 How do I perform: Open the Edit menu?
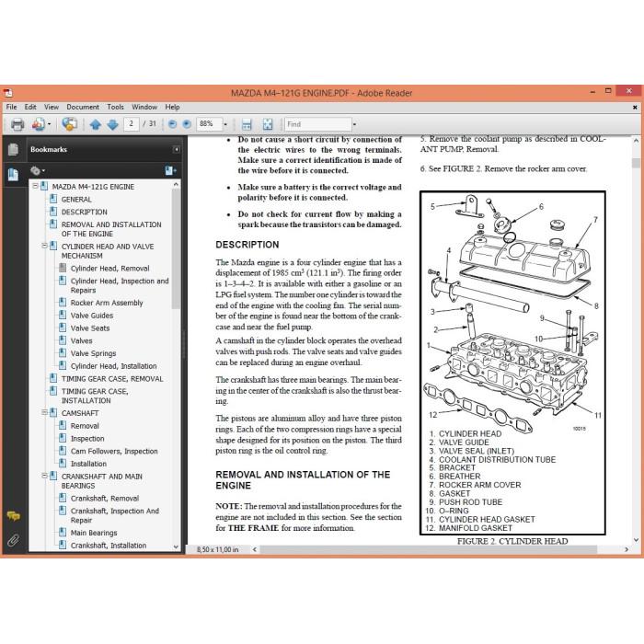click(30, 108)
